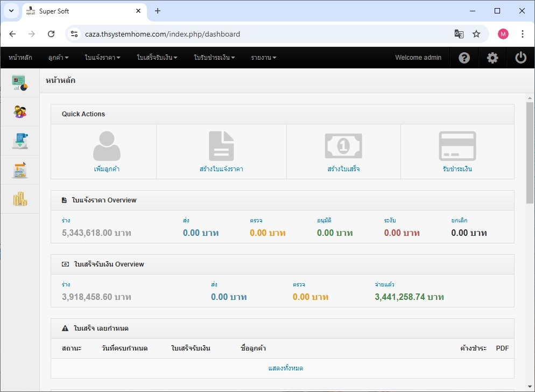
Task: Select the invoice icon in sidebar
Action: click(x=20, y=170)
